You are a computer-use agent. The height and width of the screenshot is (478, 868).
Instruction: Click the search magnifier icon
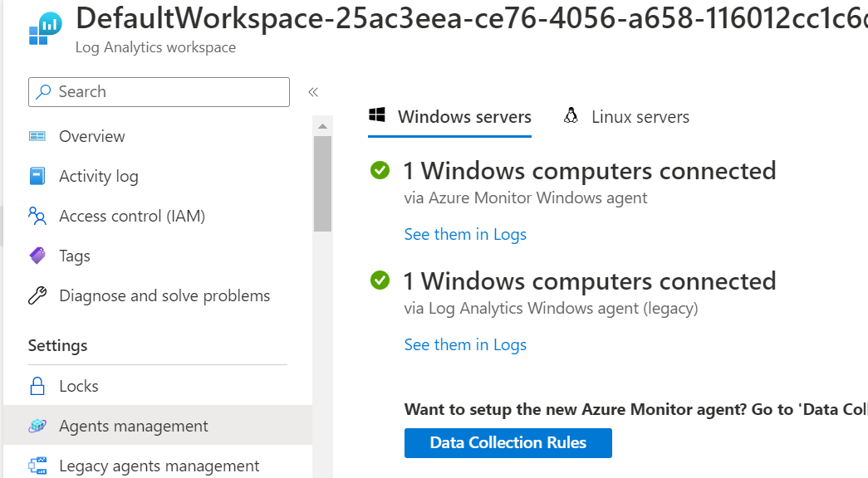[x=43, y=92]
